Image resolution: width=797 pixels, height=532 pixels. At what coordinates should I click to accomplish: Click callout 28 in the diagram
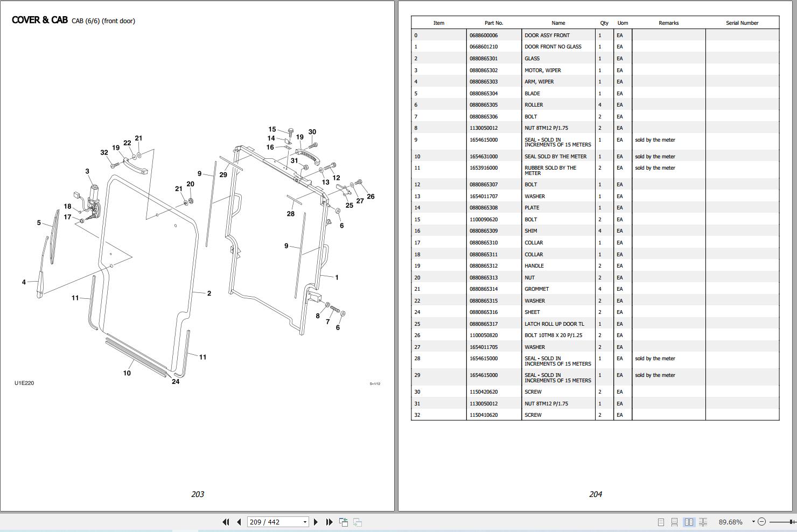coord(291,214)
